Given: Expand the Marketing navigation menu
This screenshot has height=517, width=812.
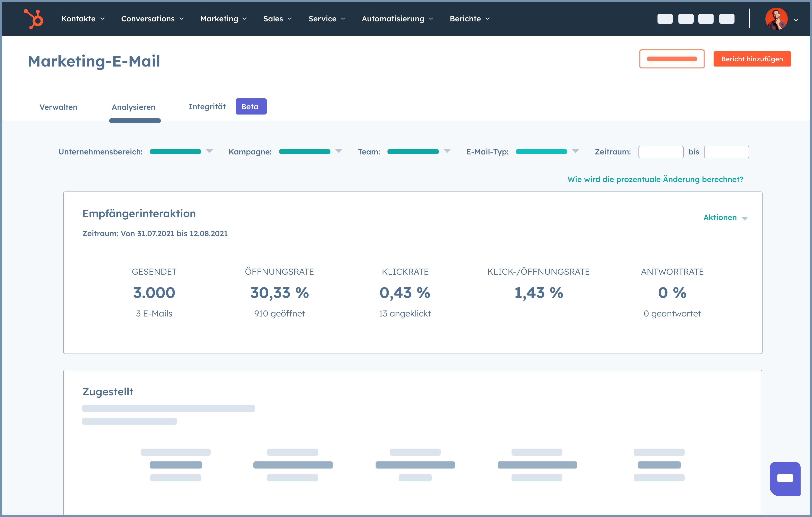Looking at the screenshot, I should 224,19.
